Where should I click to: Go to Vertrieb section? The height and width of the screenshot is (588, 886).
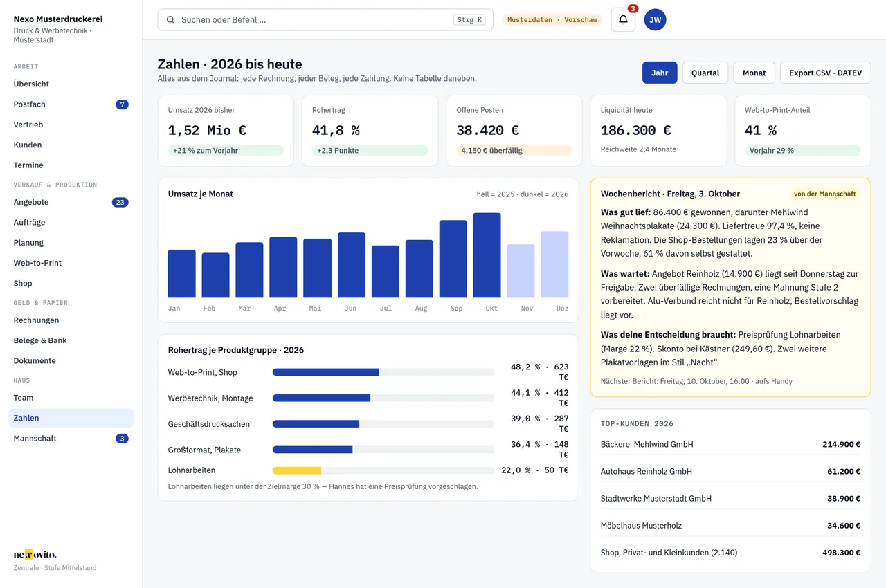pyautogui.click(x=71, y=125)
